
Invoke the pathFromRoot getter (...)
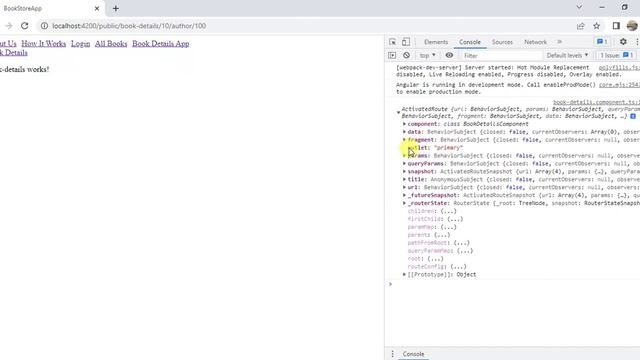point(461,243)
